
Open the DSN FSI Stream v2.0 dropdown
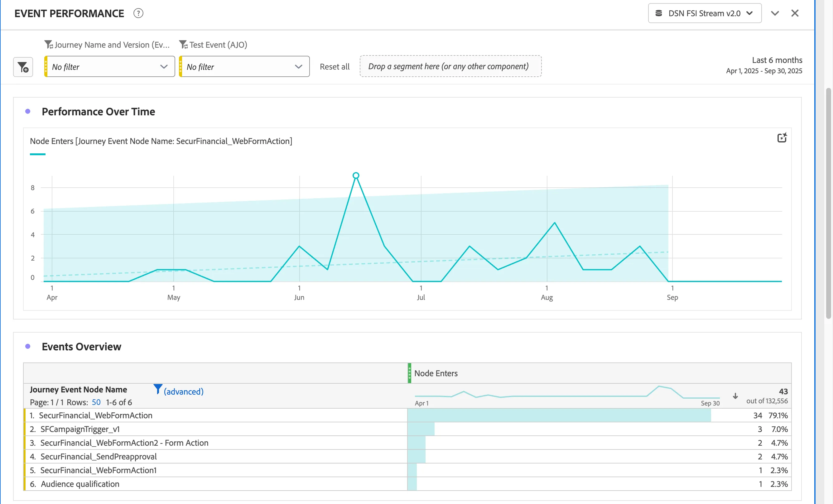click(705, 13)
